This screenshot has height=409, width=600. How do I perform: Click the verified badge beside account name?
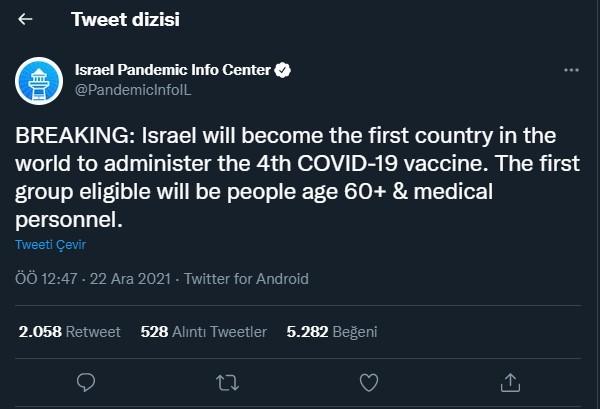[x=284, y=70]
